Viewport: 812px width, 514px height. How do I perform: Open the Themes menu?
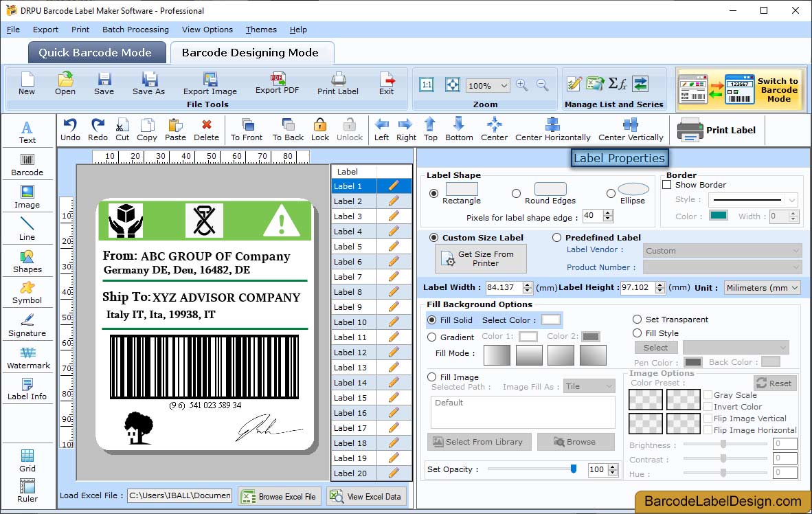click(261, 30)
